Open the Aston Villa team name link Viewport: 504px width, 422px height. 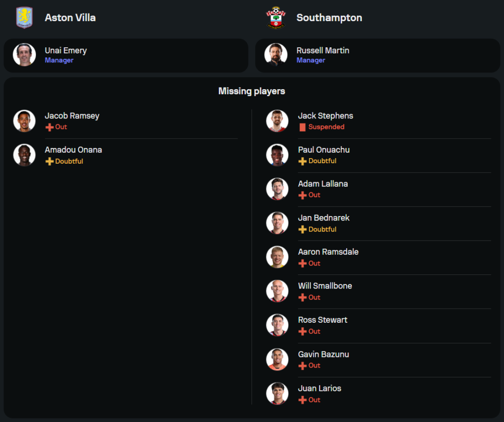click(70, 18)
